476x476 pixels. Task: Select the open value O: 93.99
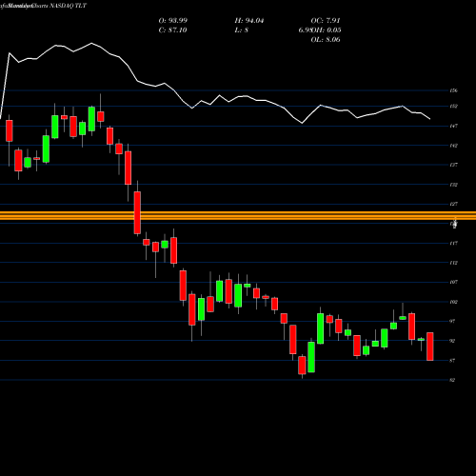click(x=173, y=21)
